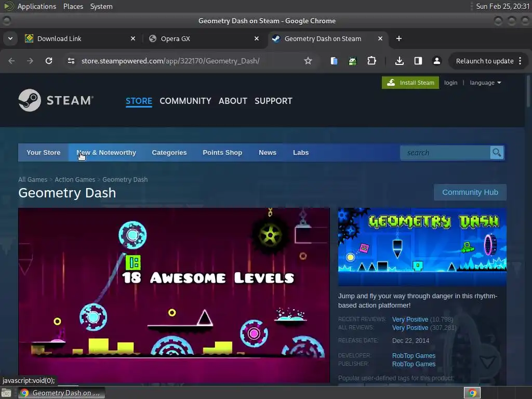Open the Places menu

tap(73, 6)
